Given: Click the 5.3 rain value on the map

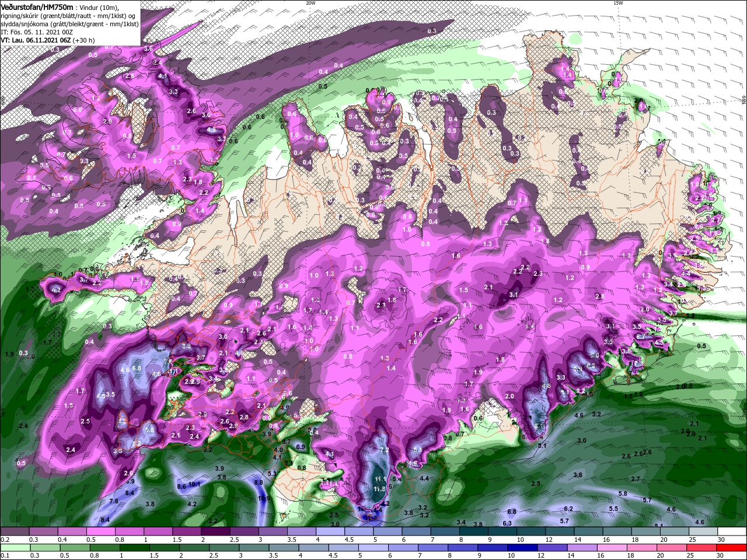Looking at the screenshot, I should click(272, 474).
